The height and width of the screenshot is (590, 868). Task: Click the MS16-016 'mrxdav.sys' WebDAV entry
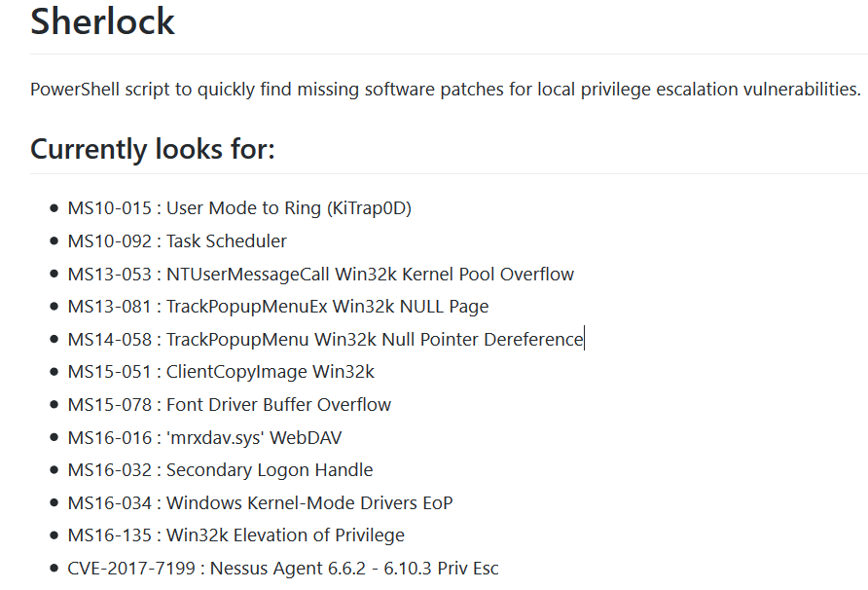coord(204,438)
